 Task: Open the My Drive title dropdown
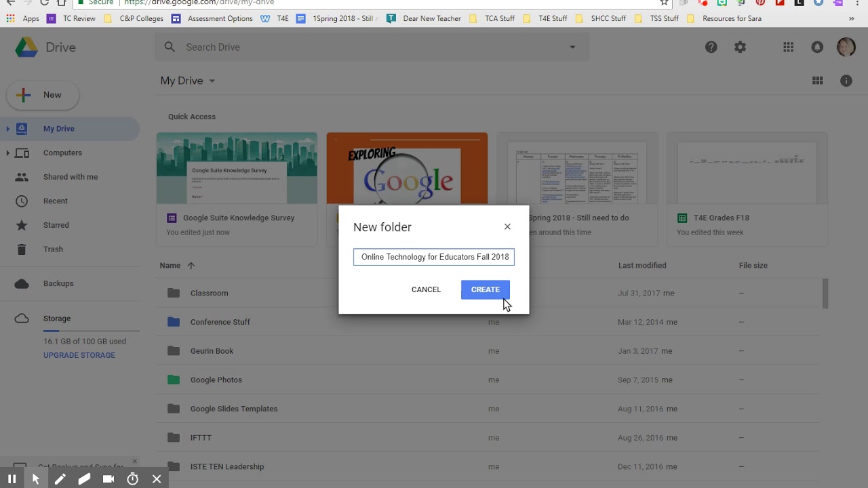point(188,81)
